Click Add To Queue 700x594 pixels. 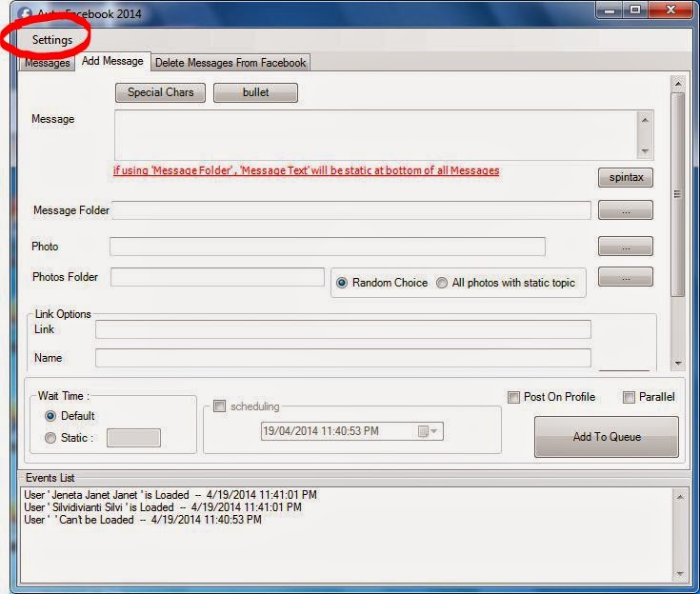pyautogui.click(x=607, y=437)
